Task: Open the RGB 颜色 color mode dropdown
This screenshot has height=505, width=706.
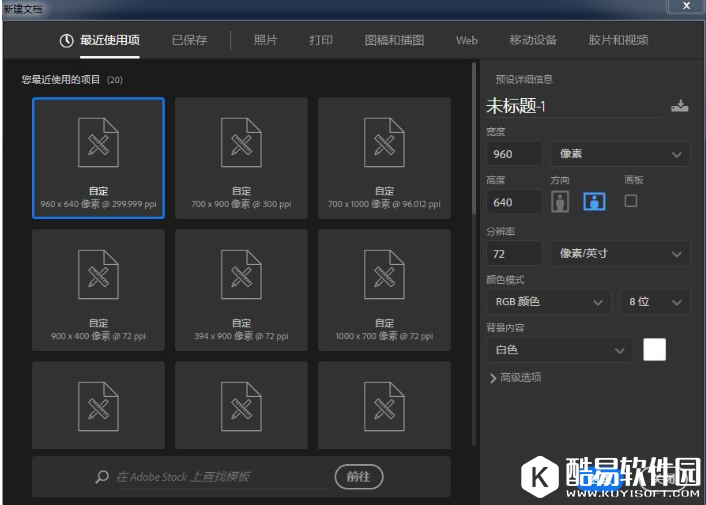Action: click(548, 301)
